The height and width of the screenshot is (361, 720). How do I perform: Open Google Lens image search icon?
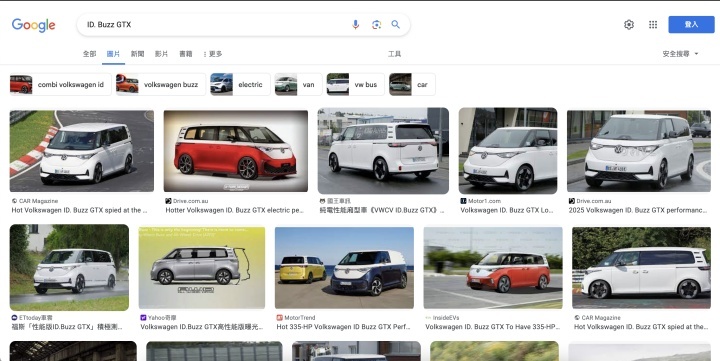click(x=376, y=25)
